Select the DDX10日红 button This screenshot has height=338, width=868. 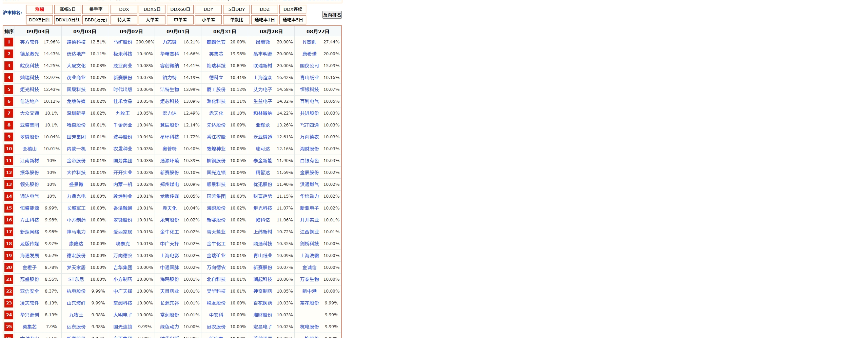point(68,20)
